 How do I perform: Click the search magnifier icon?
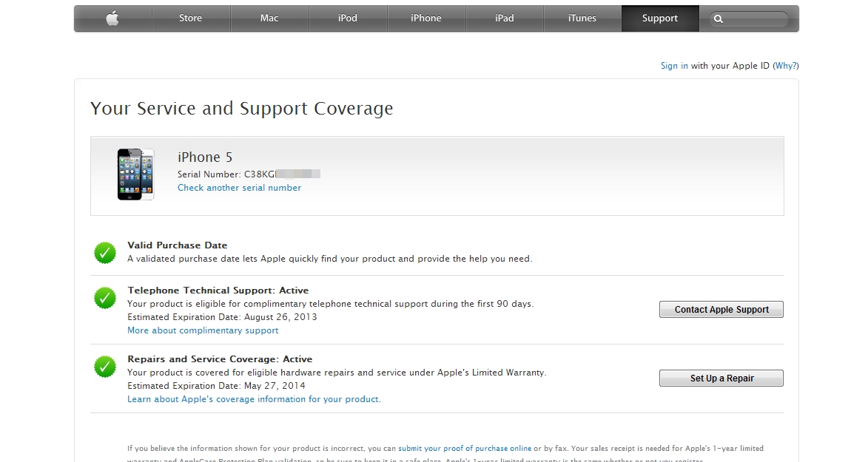pyautogui.click(x=719, y=18)
